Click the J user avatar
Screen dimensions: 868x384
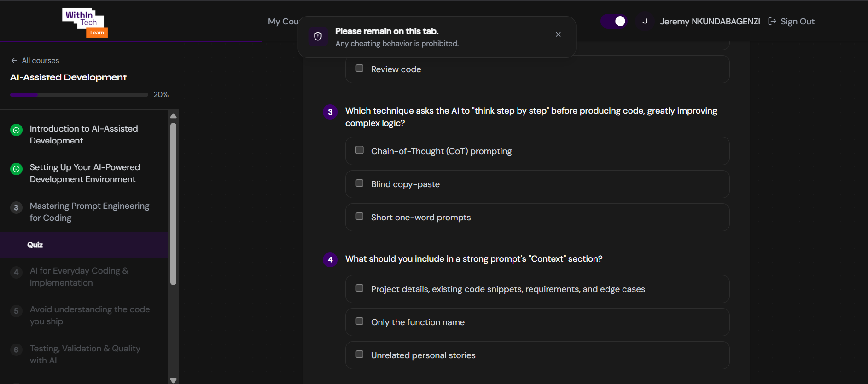tap(645, 21)
